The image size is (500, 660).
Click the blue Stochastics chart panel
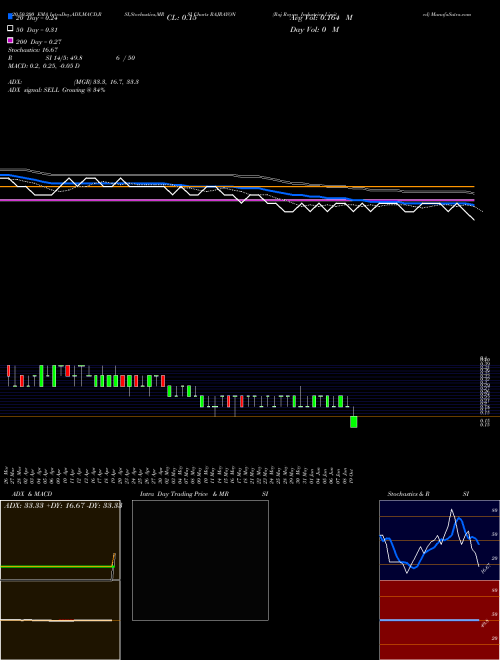click(439, 540)
